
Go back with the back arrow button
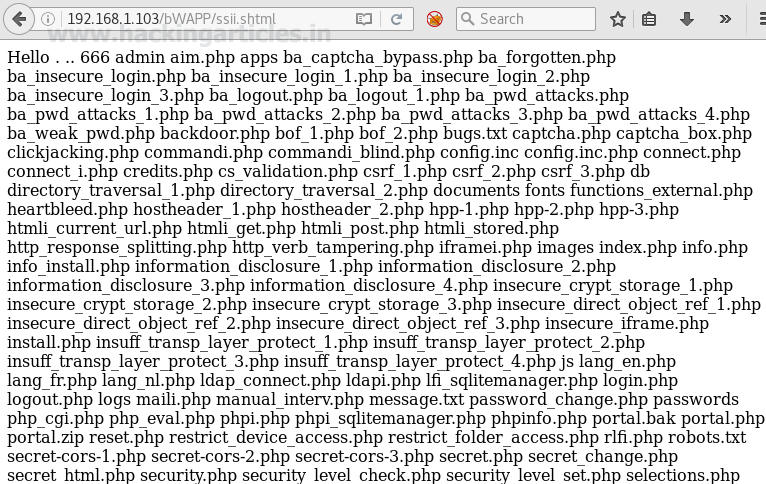19,20
